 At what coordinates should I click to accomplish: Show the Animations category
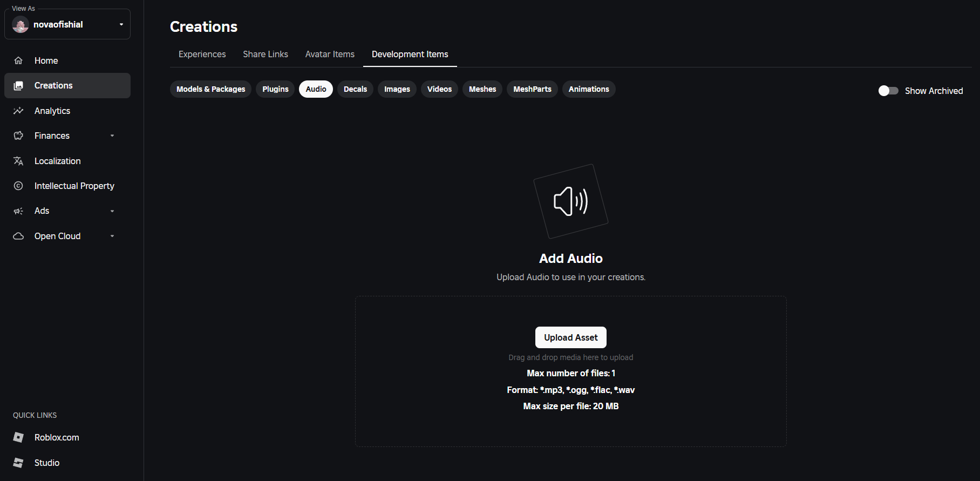tap(589, 89)
